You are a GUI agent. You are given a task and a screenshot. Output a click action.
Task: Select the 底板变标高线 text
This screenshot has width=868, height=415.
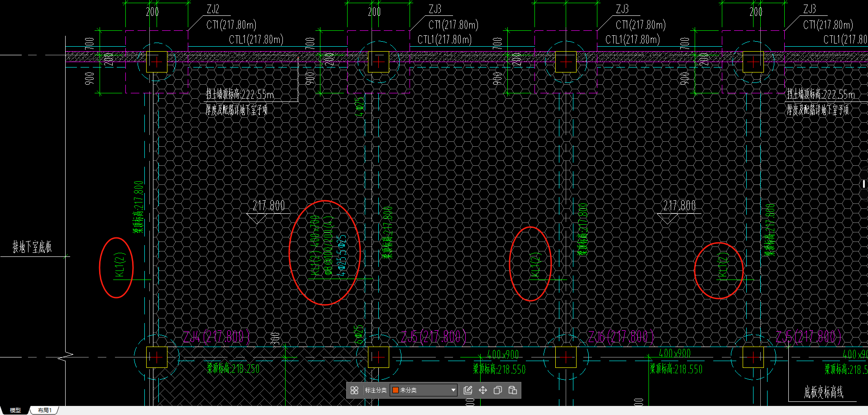coord(824,392)
